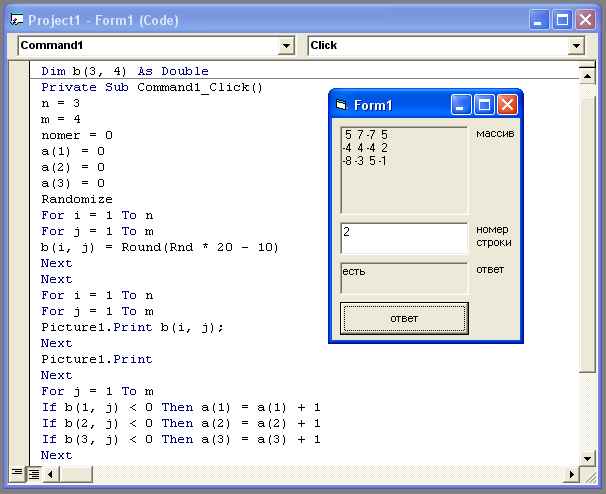Click the horizontal scroll left arrow
Viewport: 606px width, 494px height.
pos(50,474)
